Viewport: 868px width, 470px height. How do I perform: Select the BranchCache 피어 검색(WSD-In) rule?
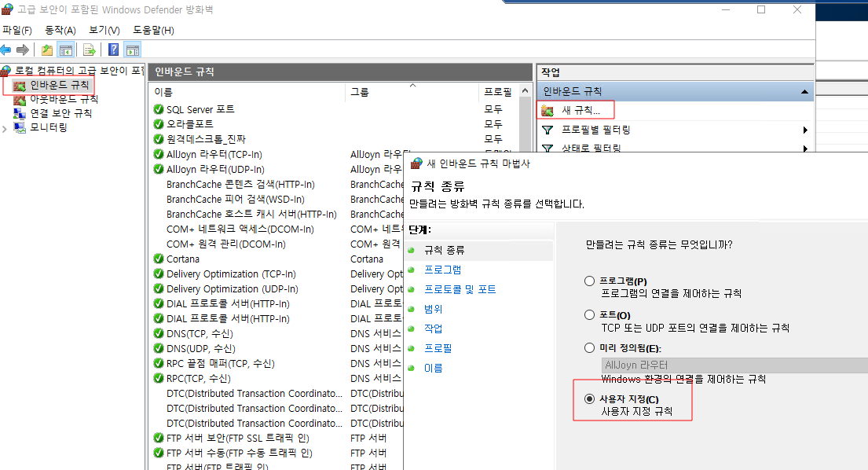(x=236, y=199)
